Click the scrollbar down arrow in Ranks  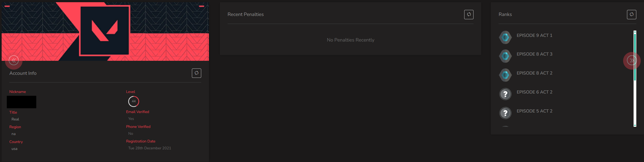coord(635,125)
